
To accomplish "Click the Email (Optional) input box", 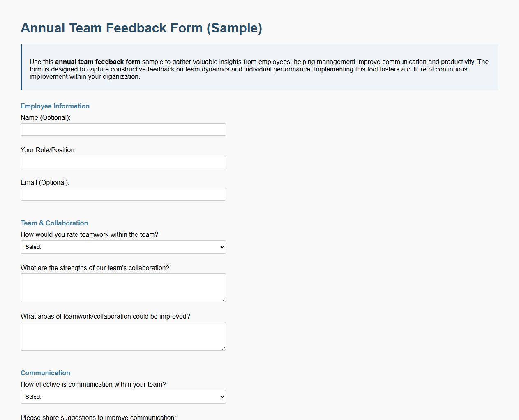I will pos(123,194).
